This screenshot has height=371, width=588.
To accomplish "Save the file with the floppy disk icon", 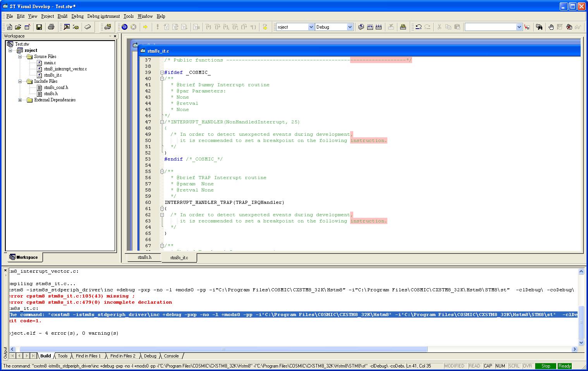I will (39, 27).
